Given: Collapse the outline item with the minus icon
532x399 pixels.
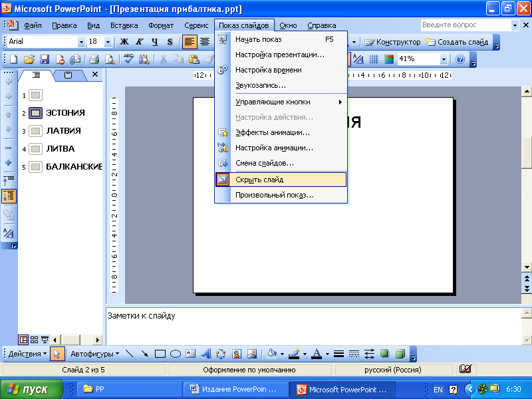Looking at the screenshot, I should click(9, 148).
